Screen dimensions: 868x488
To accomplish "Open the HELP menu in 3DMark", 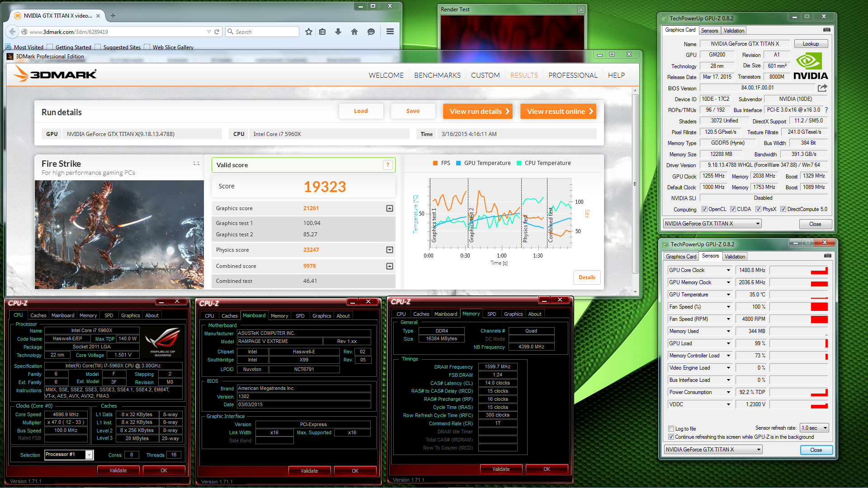I will (x=616, y=75).
